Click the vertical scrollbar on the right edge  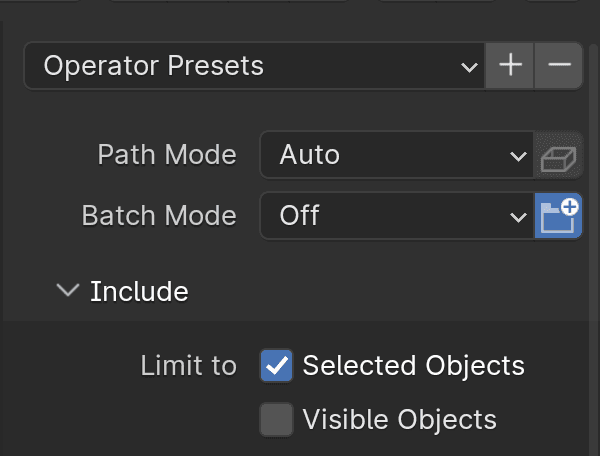click(x=594, y=249)
